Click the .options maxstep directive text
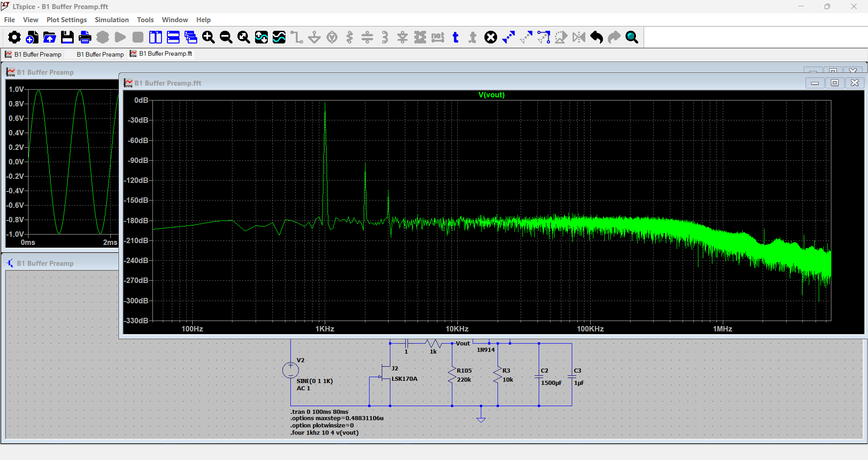 [x=337, y=418]
